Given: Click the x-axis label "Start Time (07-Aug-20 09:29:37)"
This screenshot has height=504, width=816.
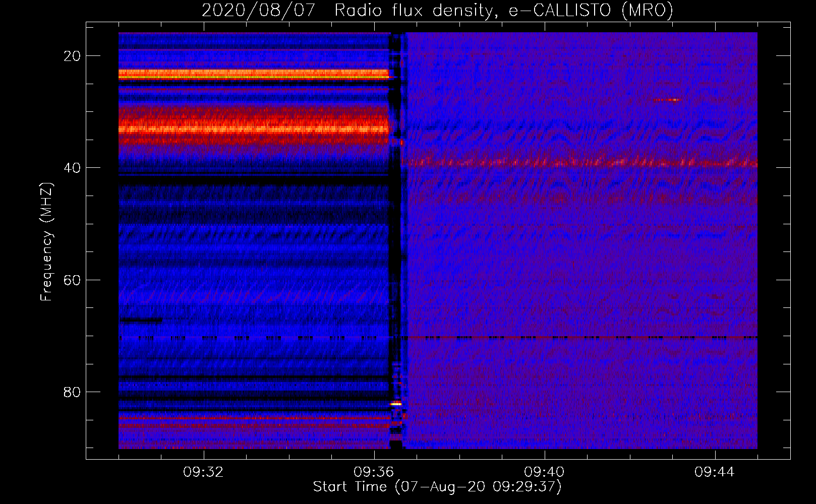Looking at the screenshot, I should (x=437, y=487).
